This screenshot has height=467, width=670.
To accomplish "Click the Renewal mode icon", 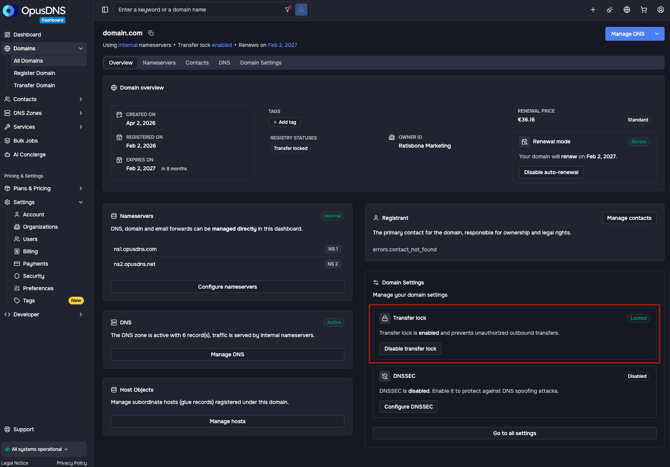I will tap(524, 141).
